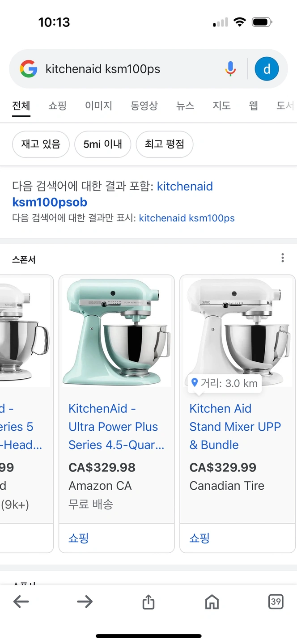Switch to the 쇼핑 tab

[x=57, y=106]
